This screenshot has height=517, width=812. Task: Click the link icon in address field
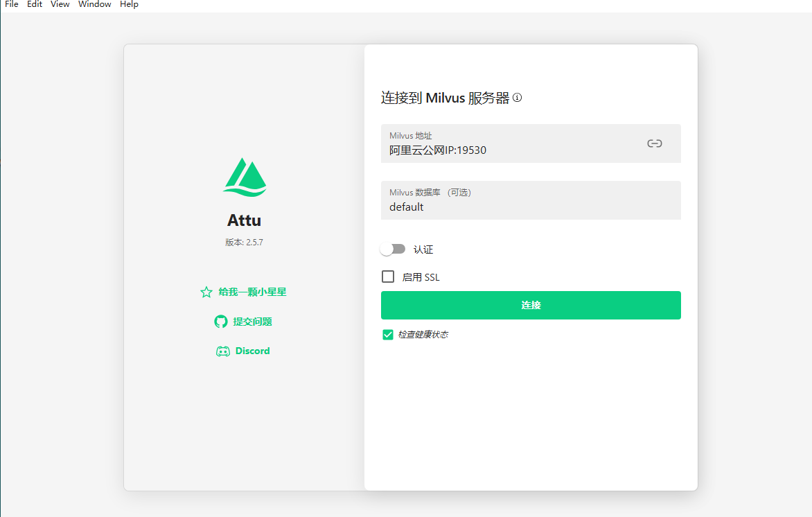click(x=655, y=143)
